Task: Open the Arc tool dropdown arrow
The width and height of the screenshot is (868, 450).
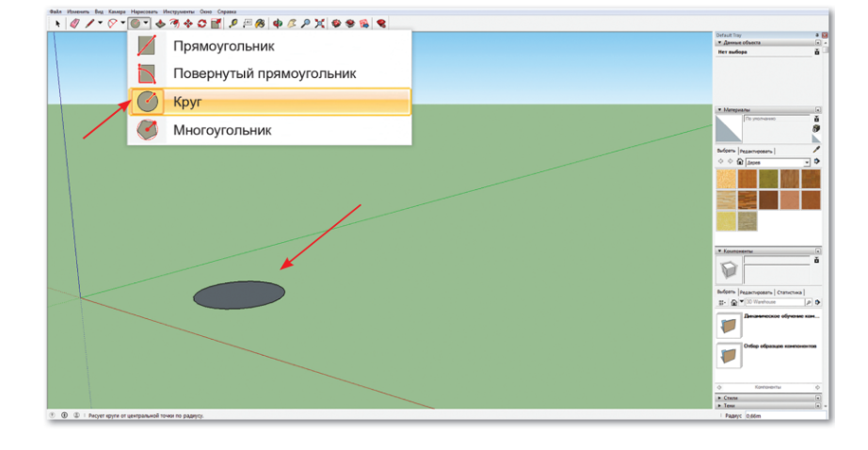Action: [123, 24]
